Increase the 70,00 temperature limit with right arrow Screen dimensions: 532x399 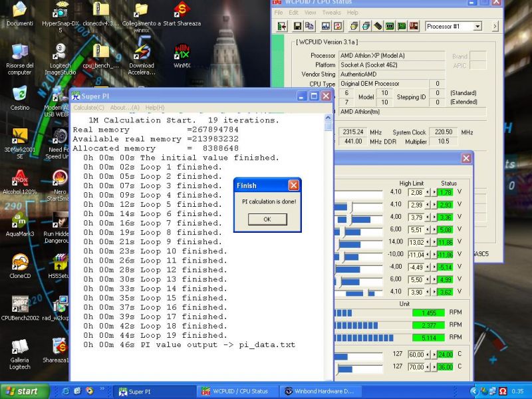[434, 367]
